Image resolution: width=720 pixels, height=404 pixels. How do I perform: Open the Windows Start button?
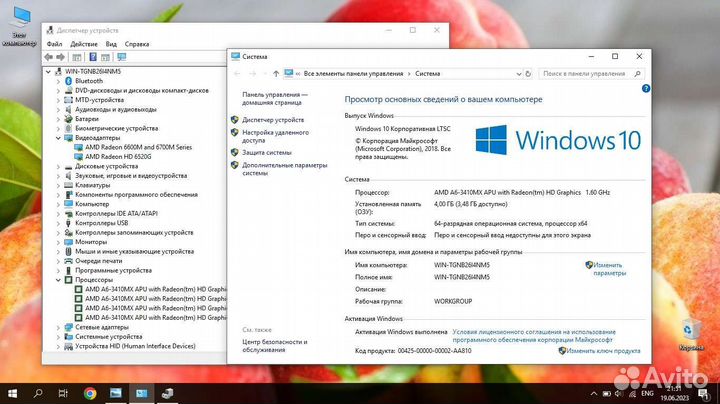12,393
